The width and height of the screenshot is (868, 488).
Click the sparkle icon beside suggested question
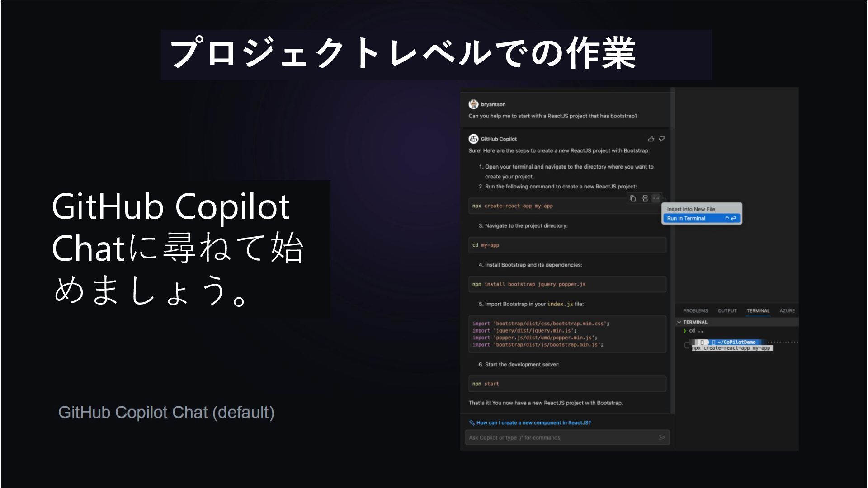pyautogui.click(x=472, y=423)
